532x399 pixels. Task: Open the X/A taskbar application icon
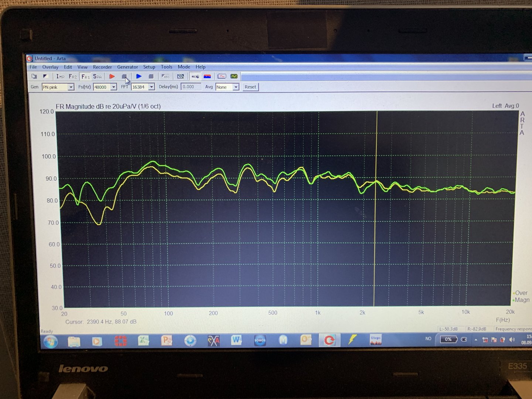pos(214,340)
